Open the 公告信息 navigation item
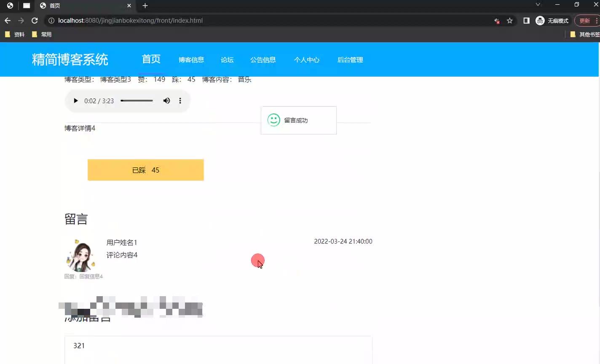Image resolution: width=600 pixels, height=364 pixels. [x=263, y=60]
